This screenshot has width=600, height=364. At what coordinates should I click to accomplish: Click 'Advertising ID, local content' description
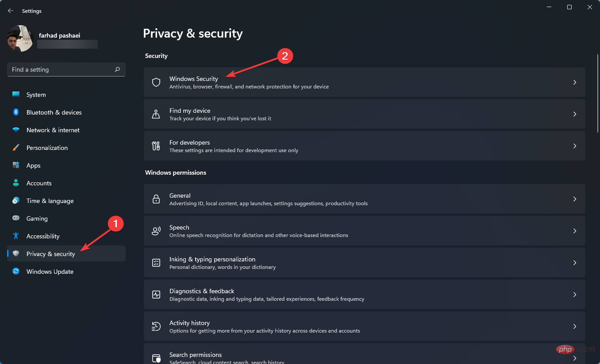point(269,203)
